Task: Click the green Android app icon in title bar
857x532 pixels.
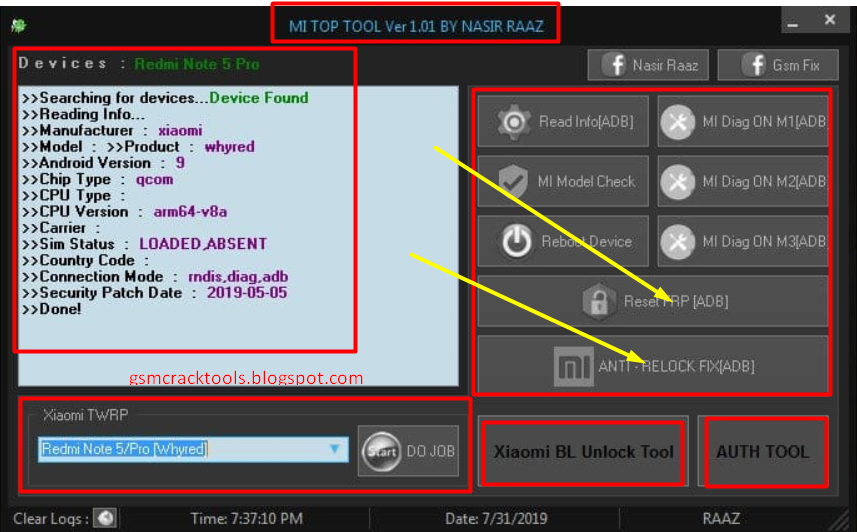Action: pos(19,25)
